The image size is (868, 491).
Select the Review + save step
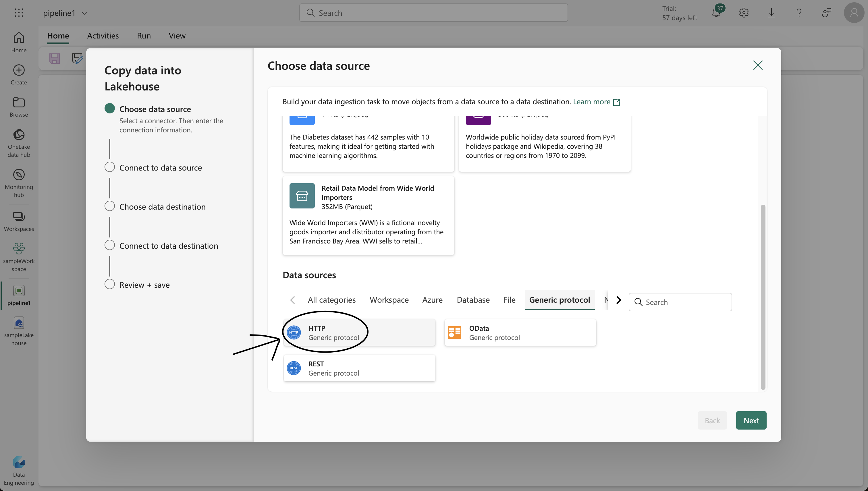pyautogui.click(x=137, y=285)
